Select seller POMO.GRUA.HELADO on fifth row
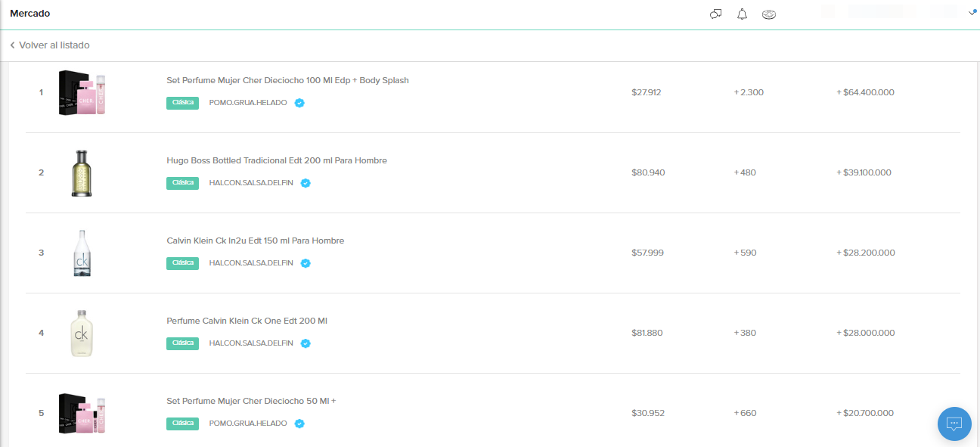This screenshot has width=980, height=447. 248,424
